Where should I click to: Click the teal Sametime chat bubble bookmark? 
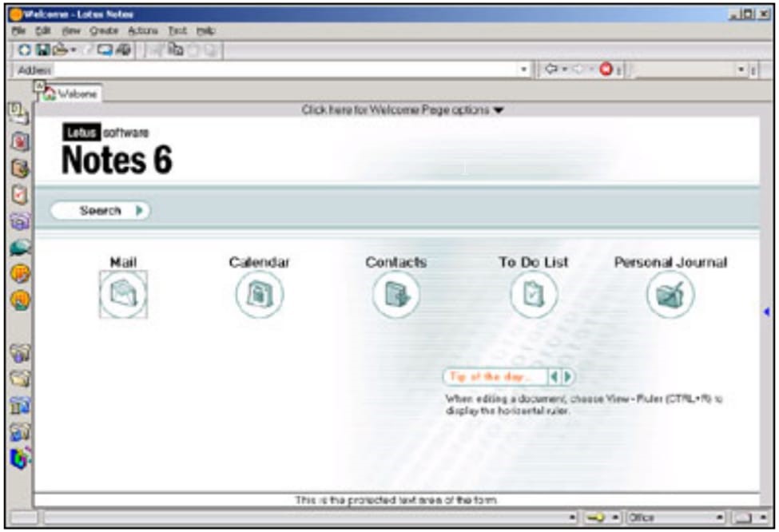tap(19, 248)
